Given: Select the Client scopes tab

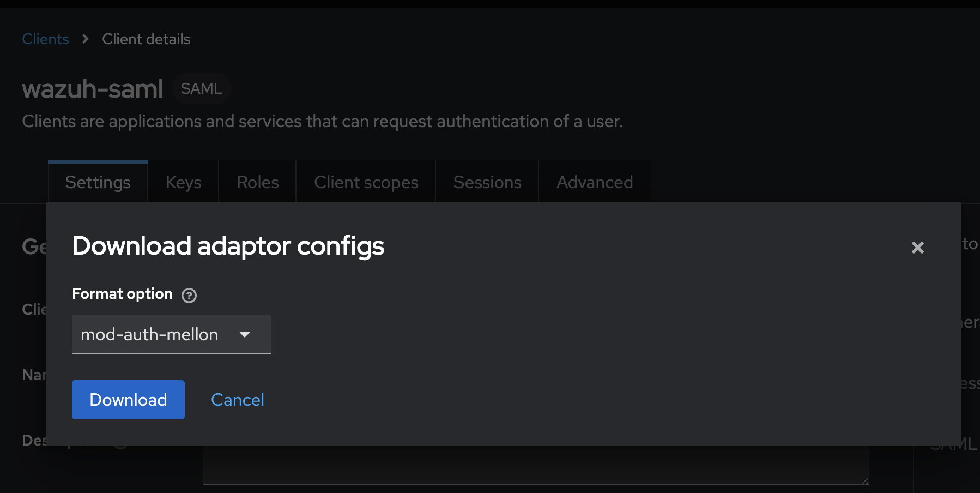Looking at the screenshot, I should click(365, 182).
